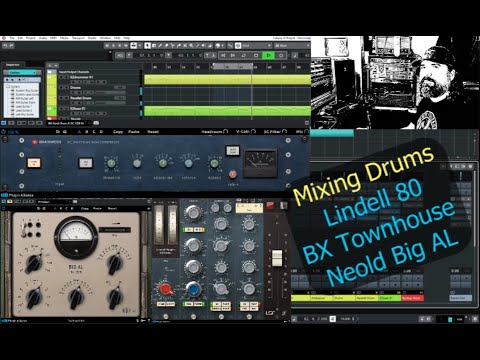The height and width of the screenshot is (360, 480).
Task: Click Copy in Big AL plugin header
Action: pos(85,208)
